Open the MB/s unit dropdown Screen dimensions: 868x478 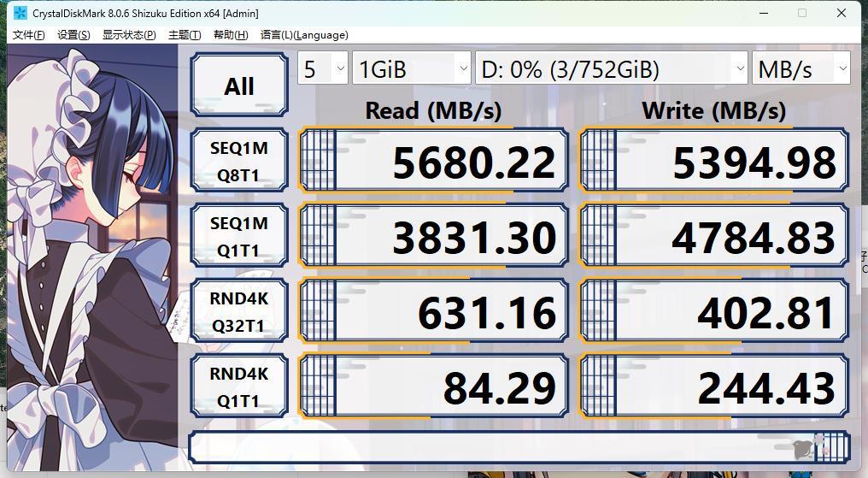click(801, 68)
